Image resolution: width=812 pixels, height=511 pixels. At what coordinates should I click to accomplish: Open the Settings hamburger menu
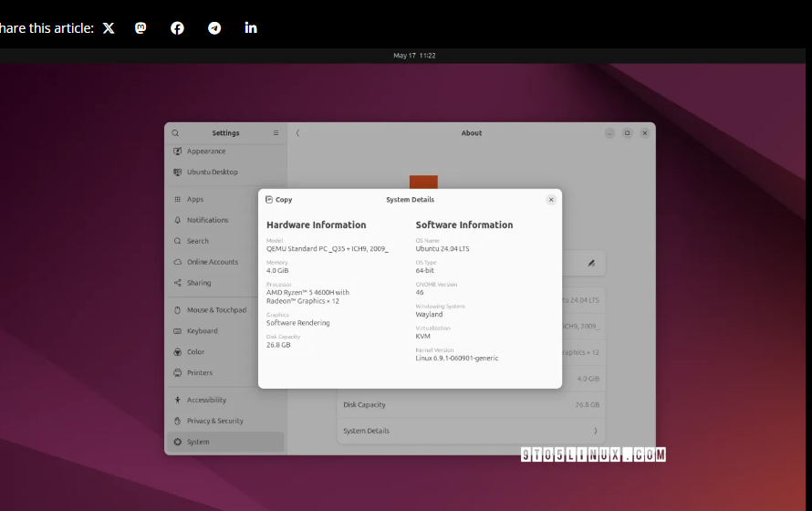276,133
